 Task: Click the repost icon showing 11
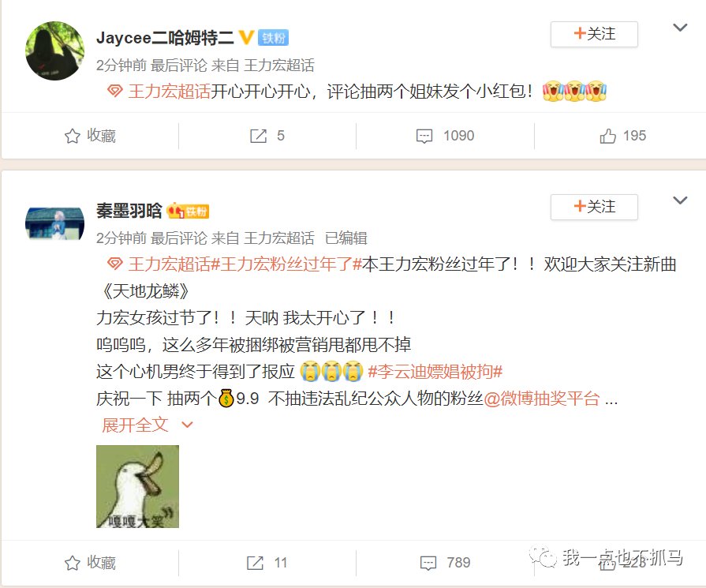[x=256, y=563]
